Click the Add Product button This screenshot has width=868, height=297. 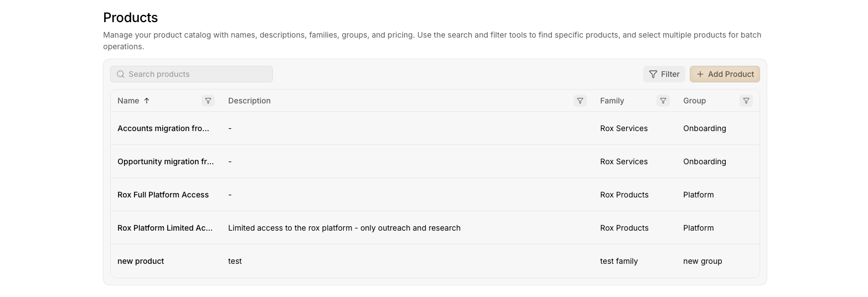[x=725, y=74]
